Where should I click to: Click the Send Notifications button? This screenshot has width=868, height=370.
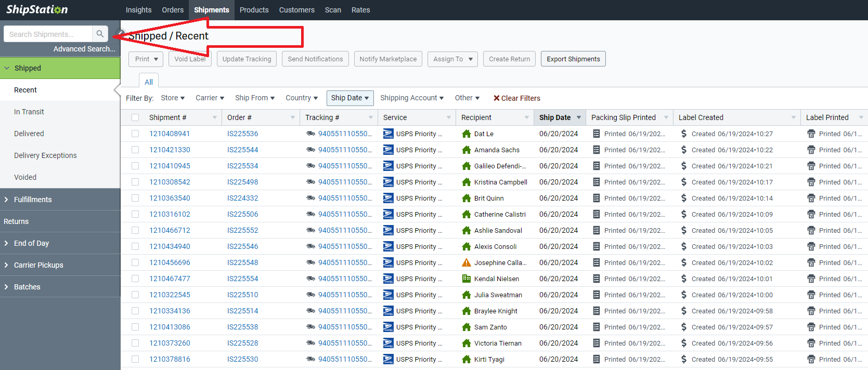[315, 59]
